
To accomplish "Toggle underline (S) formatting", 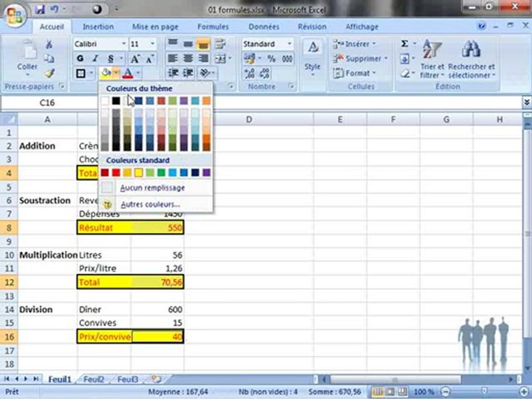I will (x=111, y=58).
